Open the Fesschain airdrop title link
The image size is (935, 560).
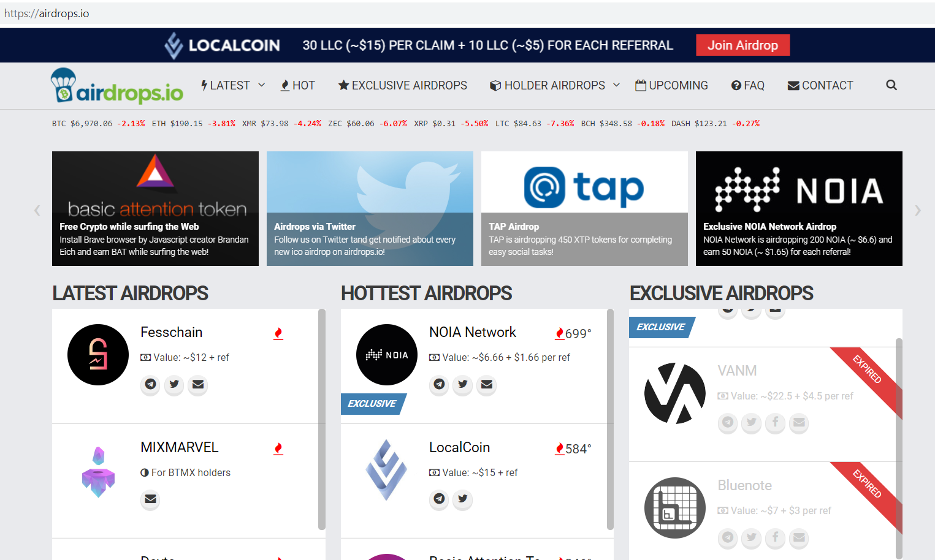click(x=171, y=332)
